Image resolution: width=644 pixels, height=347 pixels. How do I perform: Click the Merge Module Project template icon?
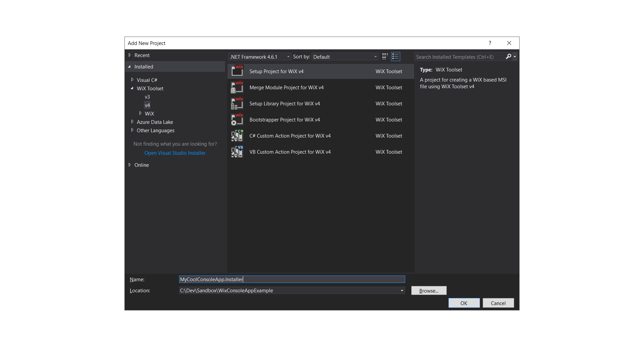237,87
